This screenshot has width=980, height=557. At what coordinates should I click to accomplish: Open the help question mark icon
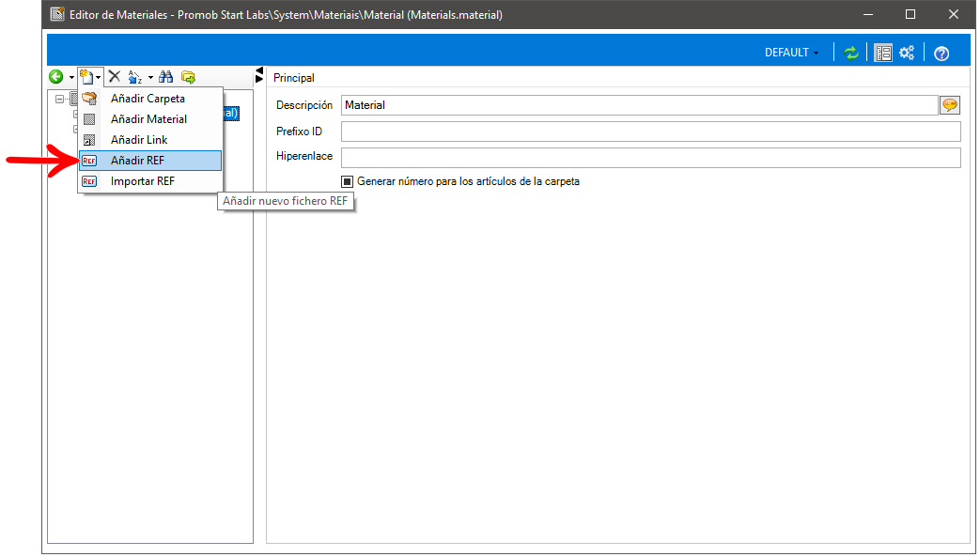click(941, 54)
